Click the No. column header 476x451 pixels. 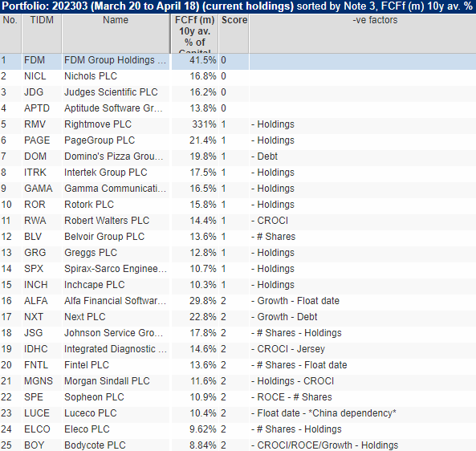[x=10, y=34]
